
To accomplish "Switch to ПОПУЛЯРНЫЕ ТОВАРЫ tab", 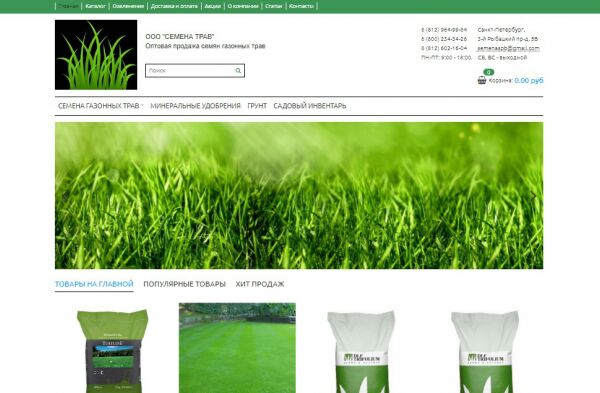I will pos(184,284).
